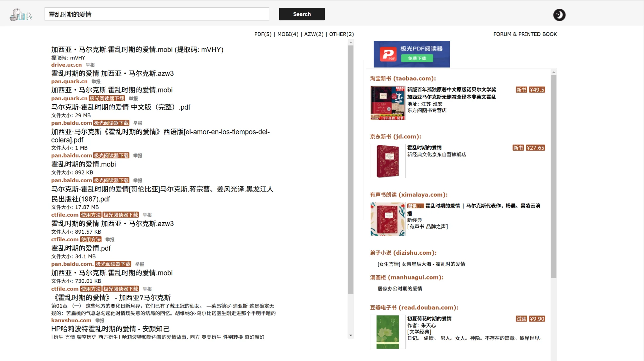The image size is (644, 361).
Task: Open 霍乱时期的爱情.pdf 34.1 MB result
Action: coord(81,248)
